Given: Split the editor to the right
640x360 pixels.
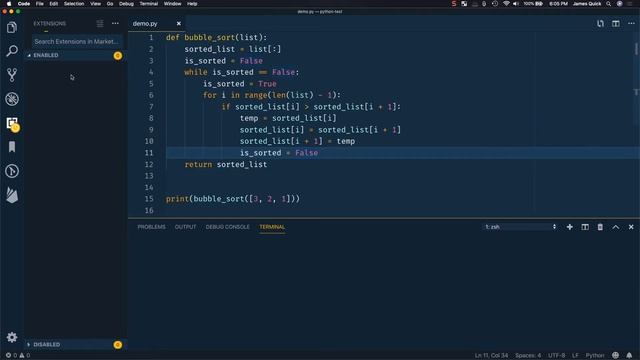Looking at the screenshot, I should coord(616,24).
